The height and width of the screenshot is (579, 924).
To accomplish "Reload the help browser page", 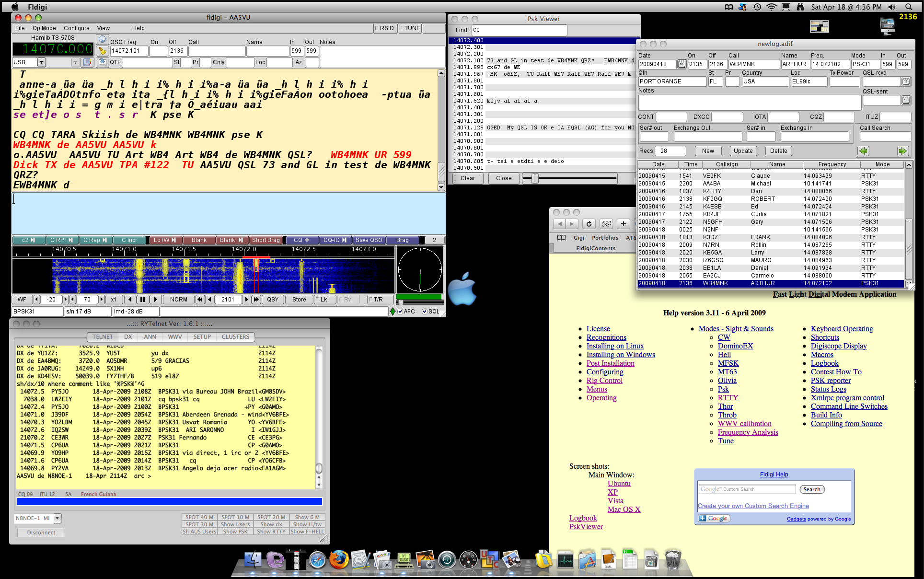I will click(x=589, y=224).
